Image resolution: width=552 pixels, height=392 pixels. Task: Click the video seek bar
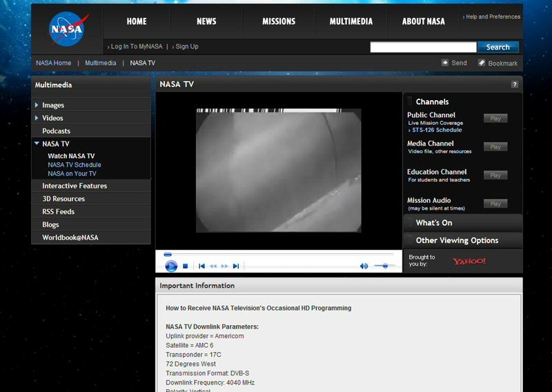pyautogui.click(x=278, y=254)
